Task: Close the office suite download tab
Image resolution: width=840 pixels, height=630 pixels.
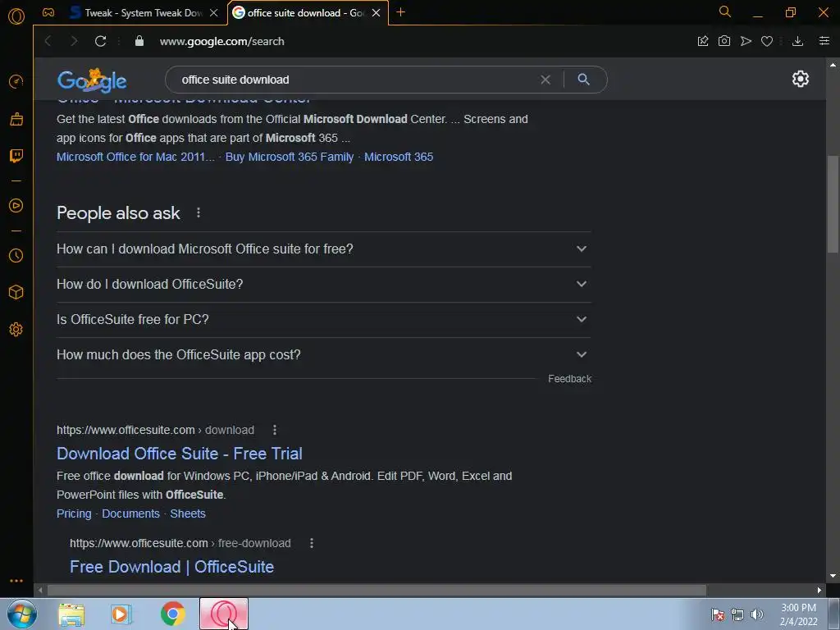Action: (376, 13)
